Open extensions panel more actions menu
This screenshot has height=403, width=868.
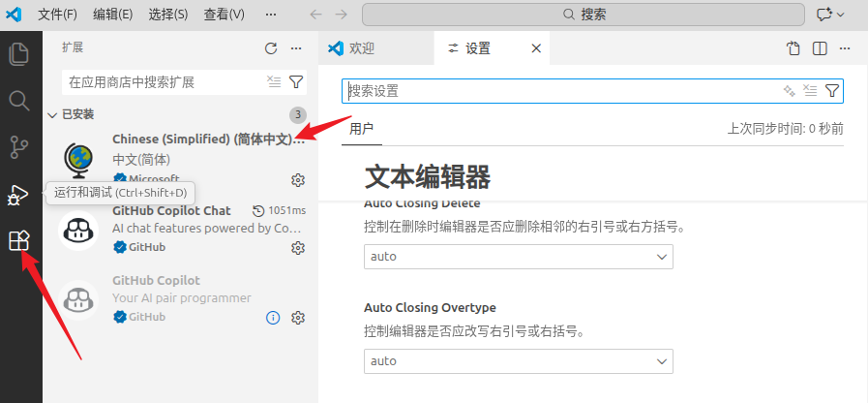coord(296,48)
